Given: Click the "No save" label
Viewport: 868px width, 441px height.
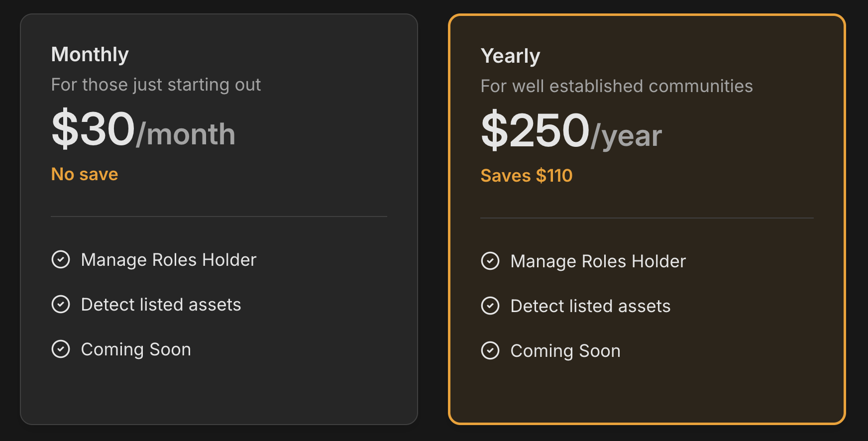Looking at the screenshot, I should [x=85, y=174].
